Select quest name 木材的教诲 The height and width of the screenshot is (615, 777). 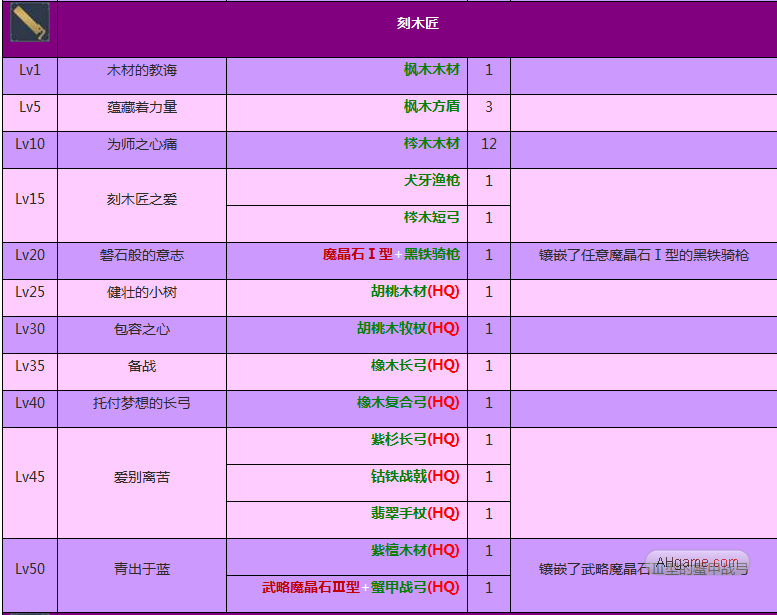(142, 70)
